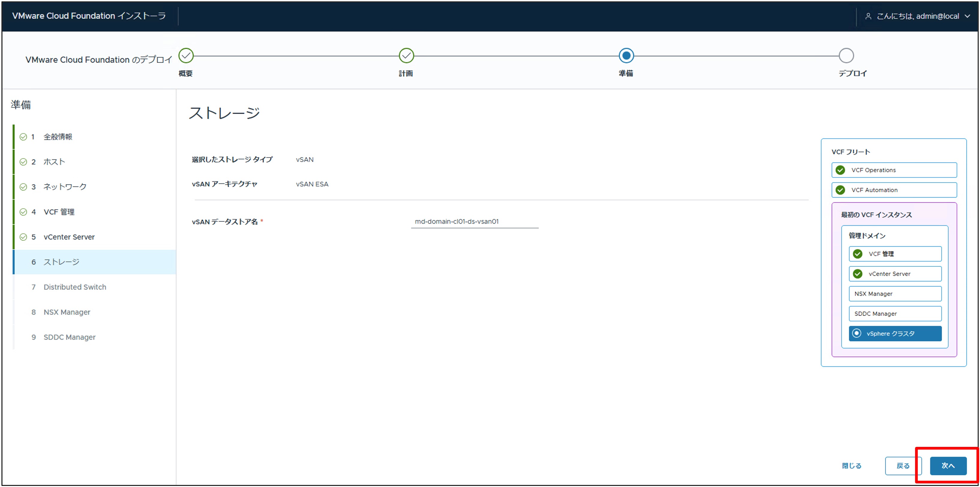Click the VCF フリート heading
Image resolution: width=980 pixels, height=487 pixels.
851,152
